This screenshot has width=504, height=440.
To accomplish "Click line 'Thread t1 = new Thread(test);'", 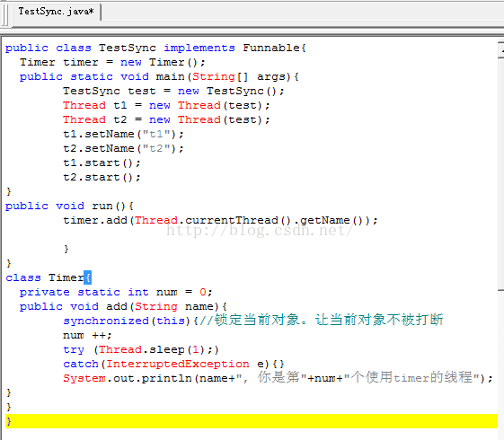I will (166, 105).
